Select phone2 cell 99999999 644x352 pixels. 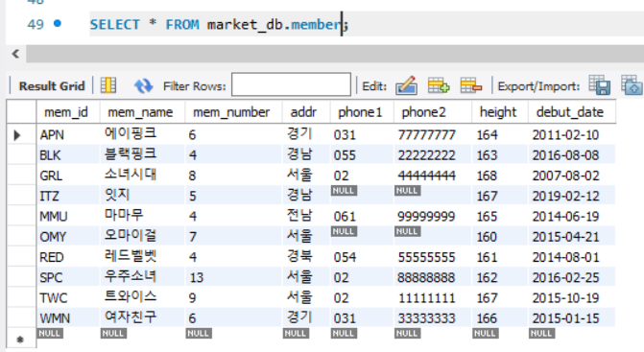click(433, 216)
